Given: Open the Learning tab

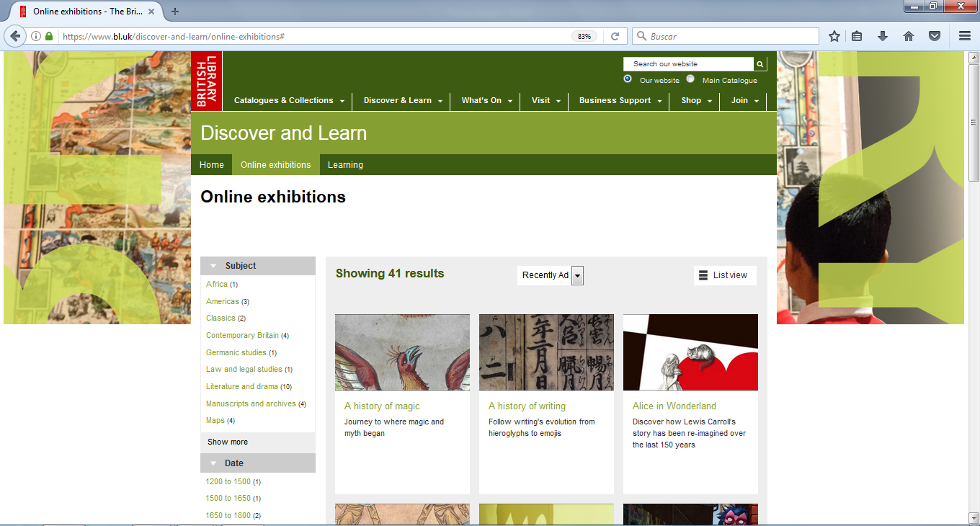Looking at the screenshot, I should [x=345, y=165].
